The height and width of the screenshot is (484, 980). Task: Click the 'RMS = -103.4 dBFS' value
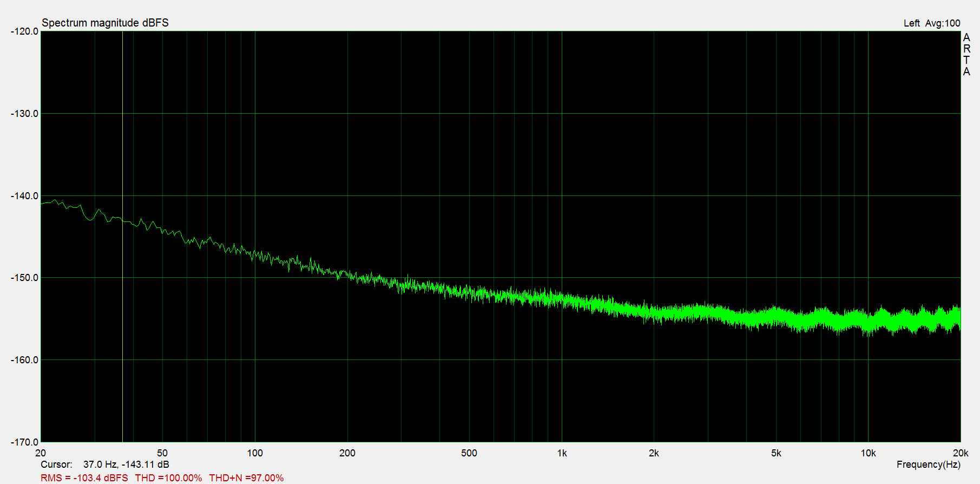coord(84,478)
